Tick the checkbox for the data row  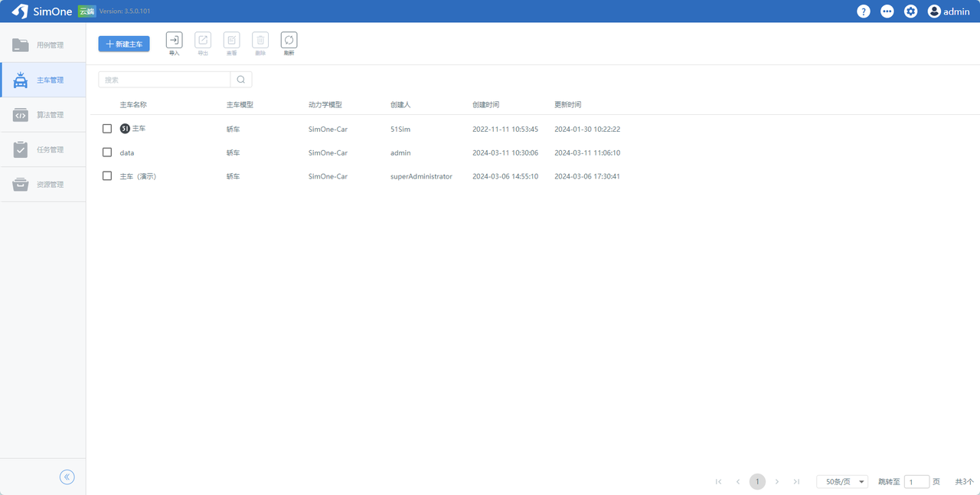pyautogui.click(x=107, y=152)
